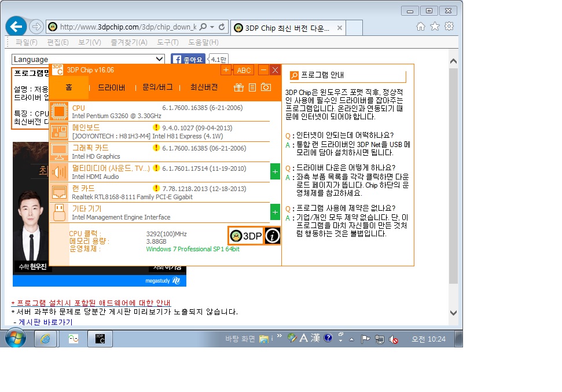The height and width of the screenshot is (392, 562).
Task: Click the taskbar clock 오전 10:24
Action: 428,339
